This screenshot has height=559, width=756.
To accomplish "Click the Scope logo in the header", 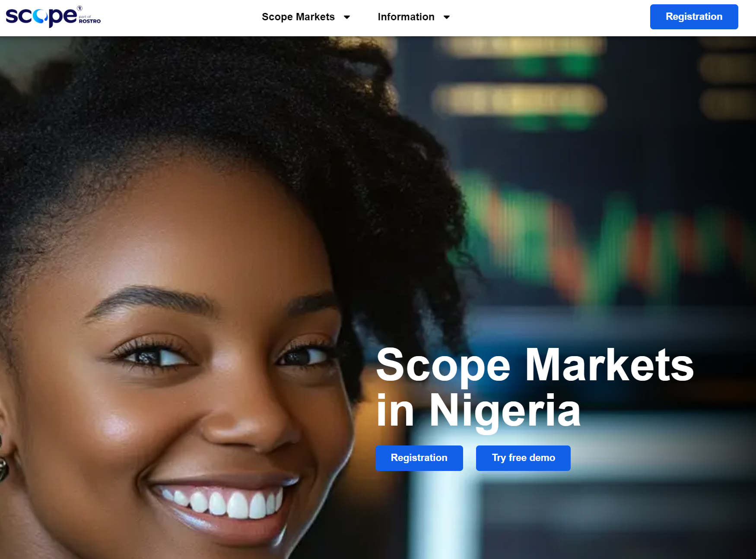I will point(53,17).
